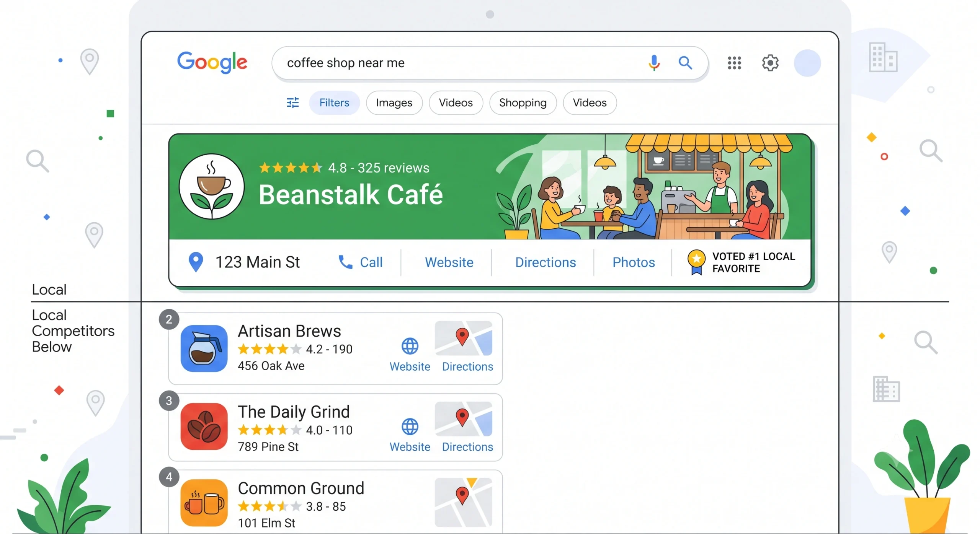Image resolution: width=980 pixels, height=534 pixels.
Task: Get Directions to Artisan Brews
Action: [x=467, y=366]
